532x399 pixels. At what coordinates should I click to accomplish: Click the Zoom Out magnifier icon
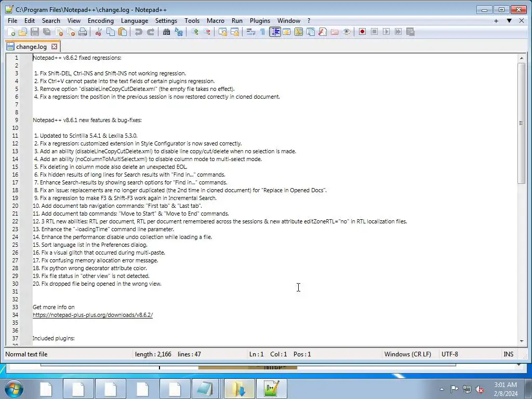[207, 32]
